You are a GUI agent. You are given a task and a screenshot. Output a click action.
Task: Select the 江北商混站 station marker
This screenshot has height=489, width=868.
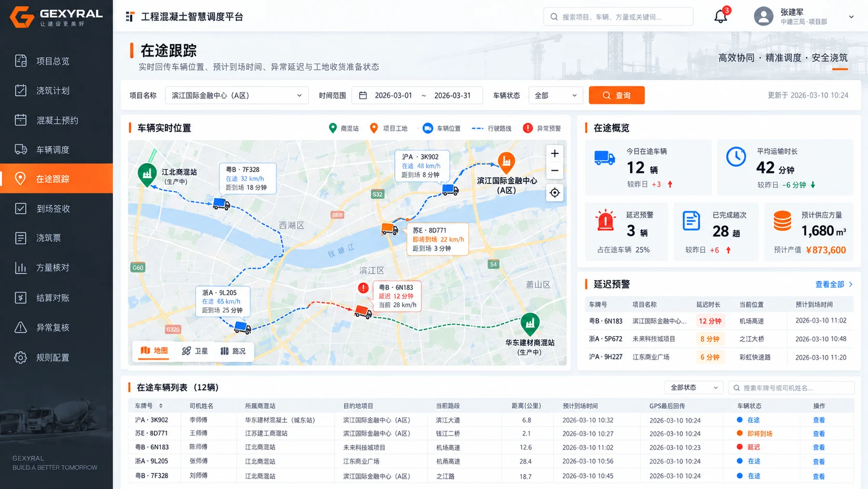[x=147, y=175]
